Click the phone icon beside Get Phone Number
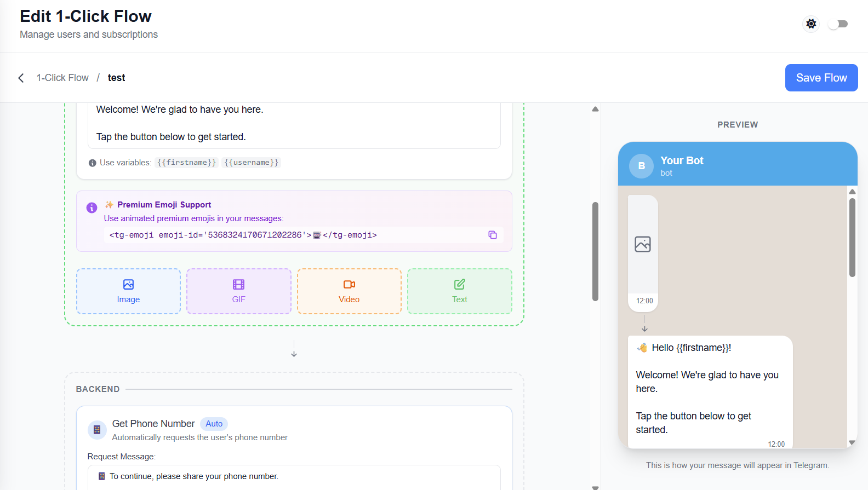The height and width of the screenshot is (490, 868). click(x=97, y=430)
